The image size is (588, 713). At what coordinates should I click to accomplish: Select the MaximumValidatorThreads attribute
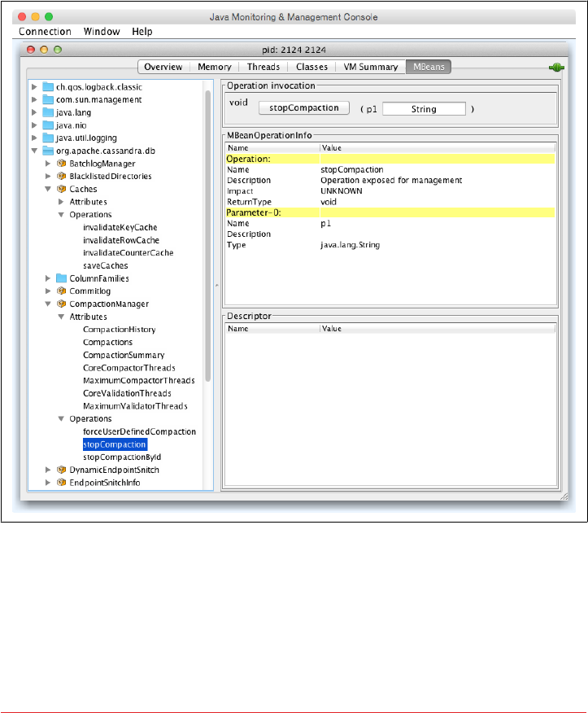(135, 406)
